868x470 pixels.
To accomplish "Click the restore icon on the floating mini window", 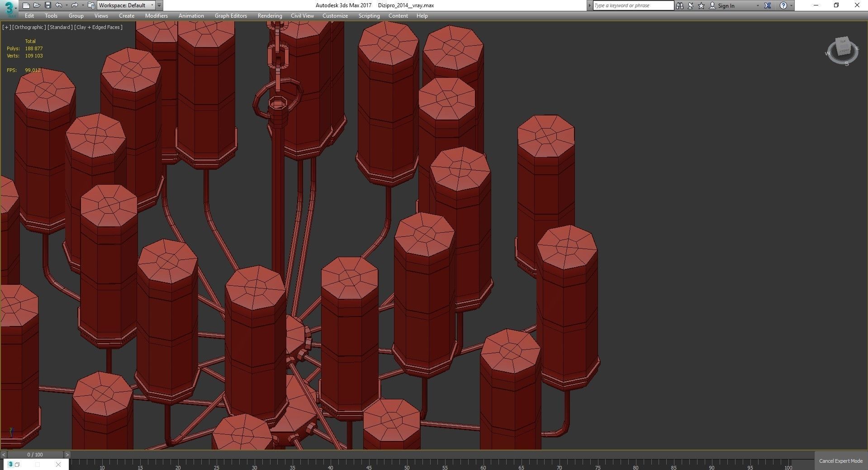I will (17, 465).
